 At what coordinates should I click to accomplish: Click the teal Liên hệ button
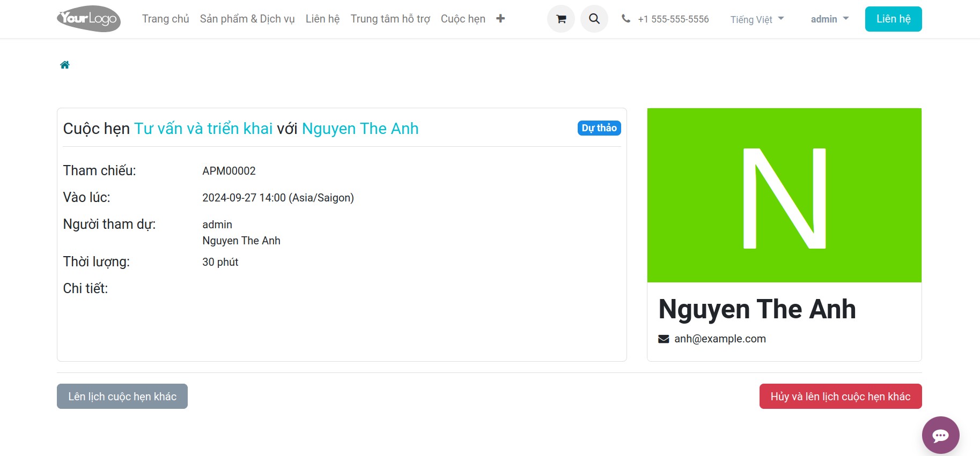click(x=893, y=19)
